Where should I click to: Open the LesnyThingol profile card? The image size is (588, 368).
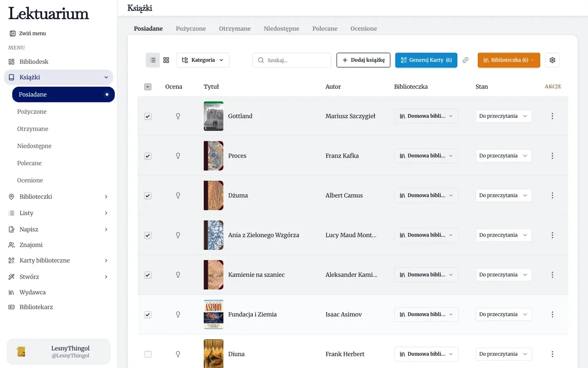(x=59, y=352)
